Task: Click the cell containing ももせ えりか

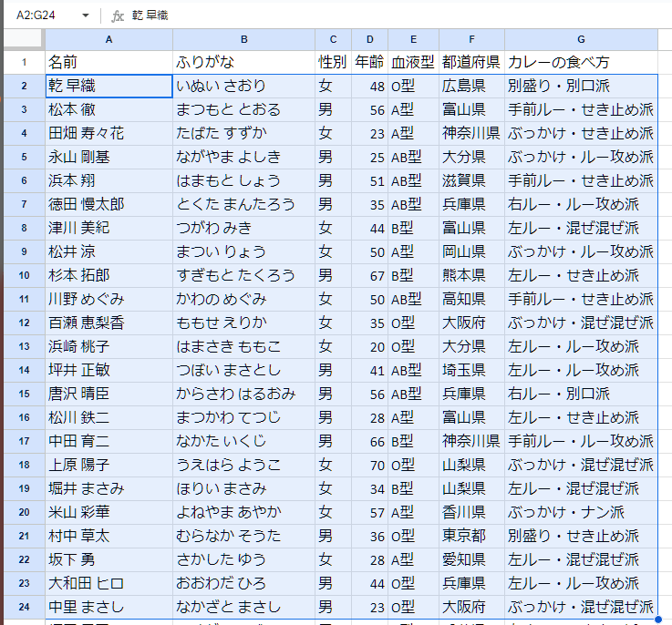Action: [243, 323]
